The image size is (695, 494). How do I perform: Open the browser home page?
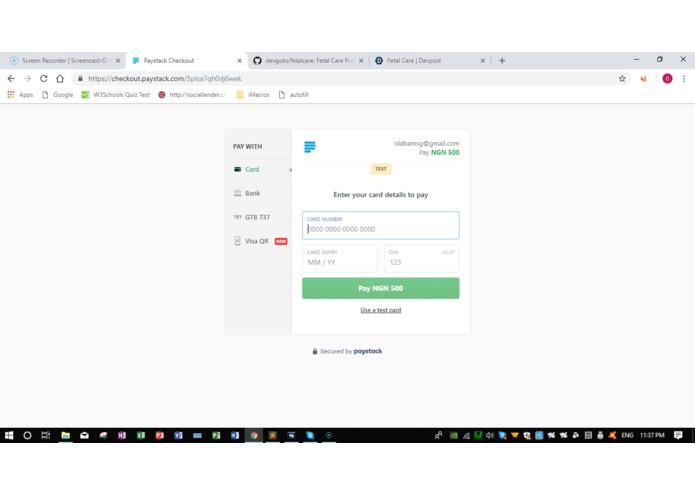pyautogui.click(x=60, y=78)
